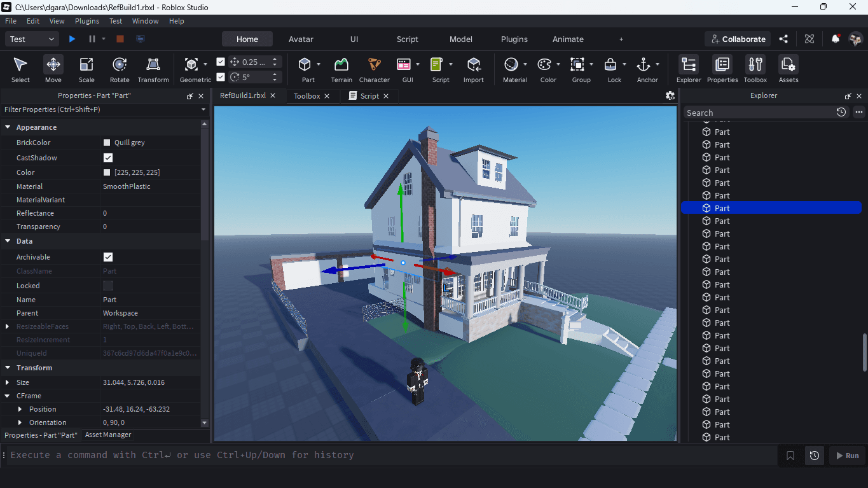
Task: Expand the Position property
Action: point(20,409)
